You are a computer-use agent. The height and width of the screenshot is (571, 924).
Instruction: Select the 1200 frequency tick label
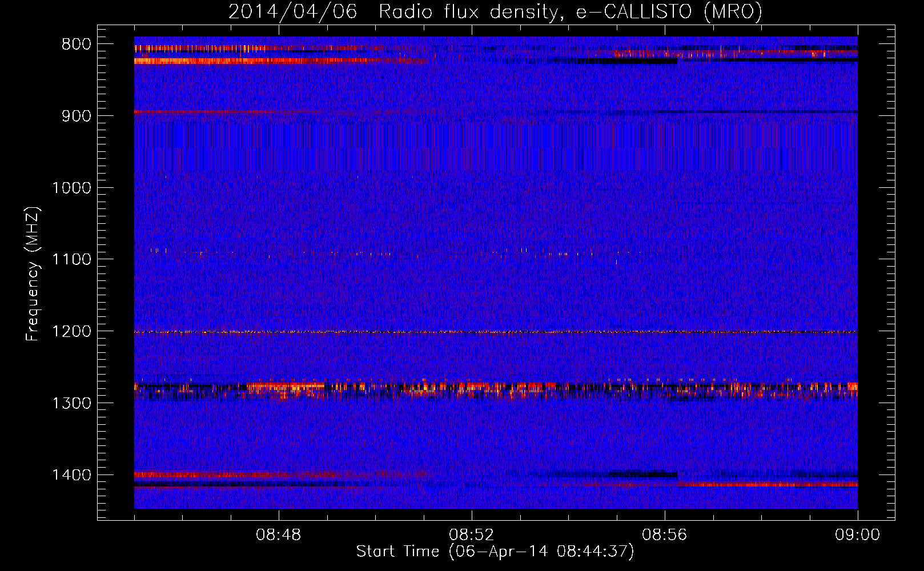click(71, 332)
